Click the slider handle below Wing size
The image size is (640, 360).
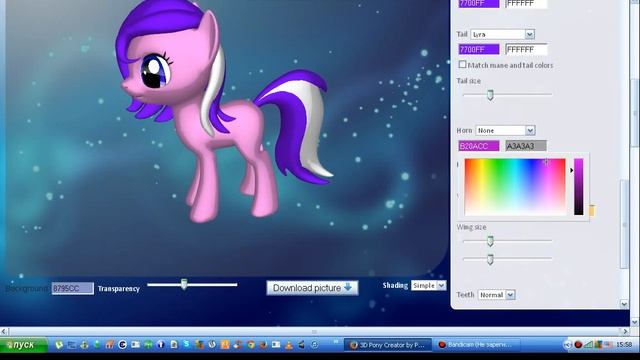tap(490, 259)
